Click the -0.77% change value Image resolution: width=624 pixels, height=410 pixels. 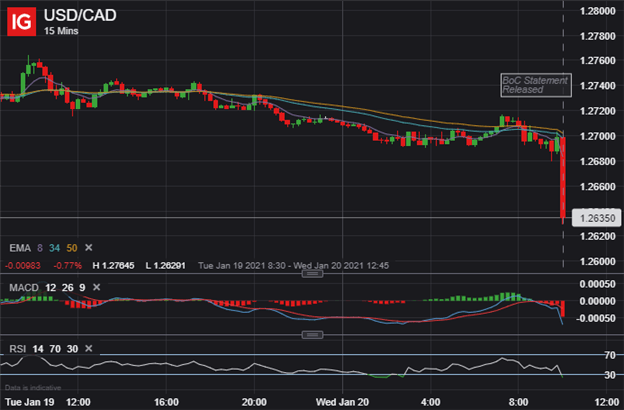coord(68,266)
